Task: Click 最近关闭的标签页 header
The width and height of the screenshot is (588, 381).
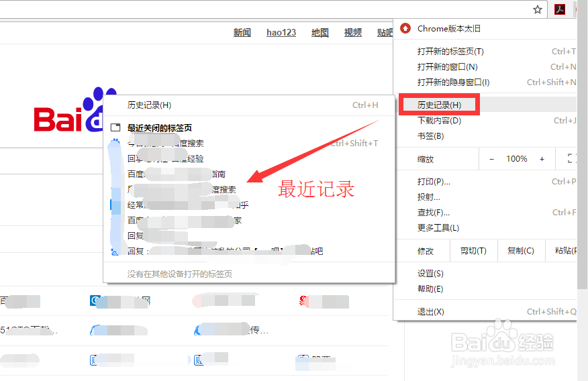Action: [159, 128]
